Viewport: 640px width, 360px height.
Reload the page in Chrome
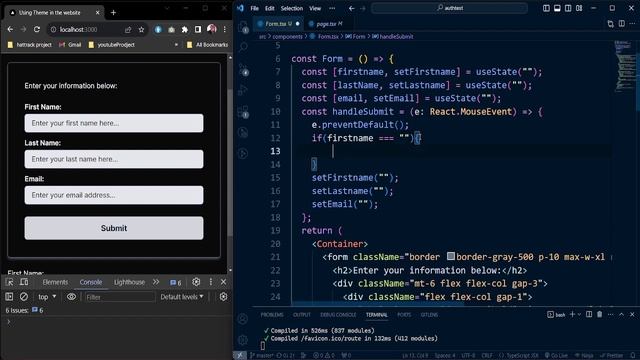point(37,29)
